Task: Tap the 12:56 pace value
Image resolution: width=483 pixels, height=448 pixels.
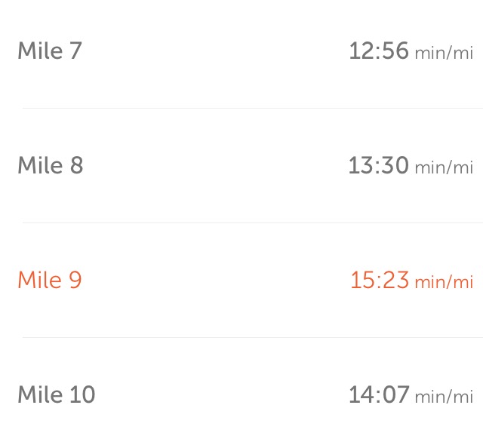Action: [x=379, y=51]
